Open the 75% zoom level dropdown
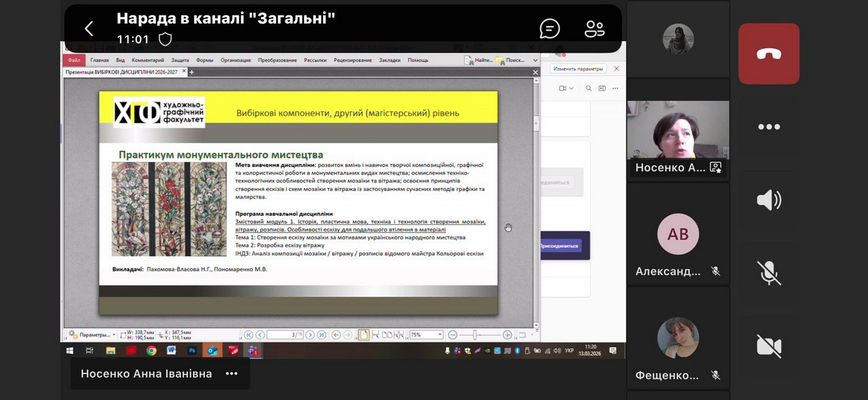This screenshot has height=400, width=868. click(426, 335)
